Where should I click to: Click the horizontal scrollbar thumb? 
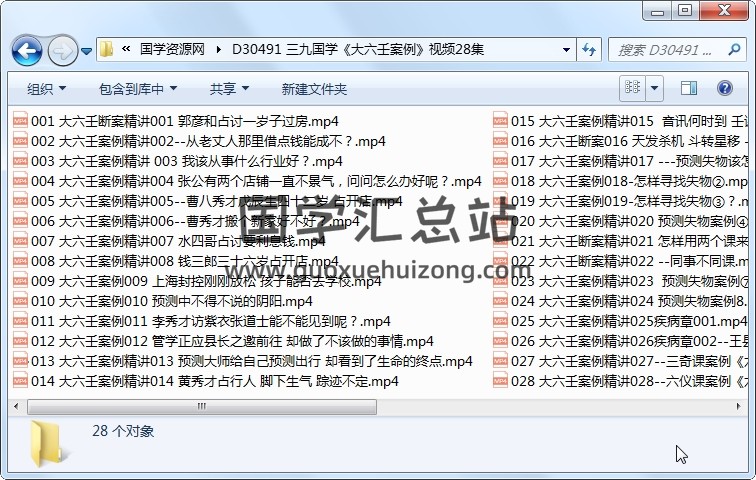(202, 407)
